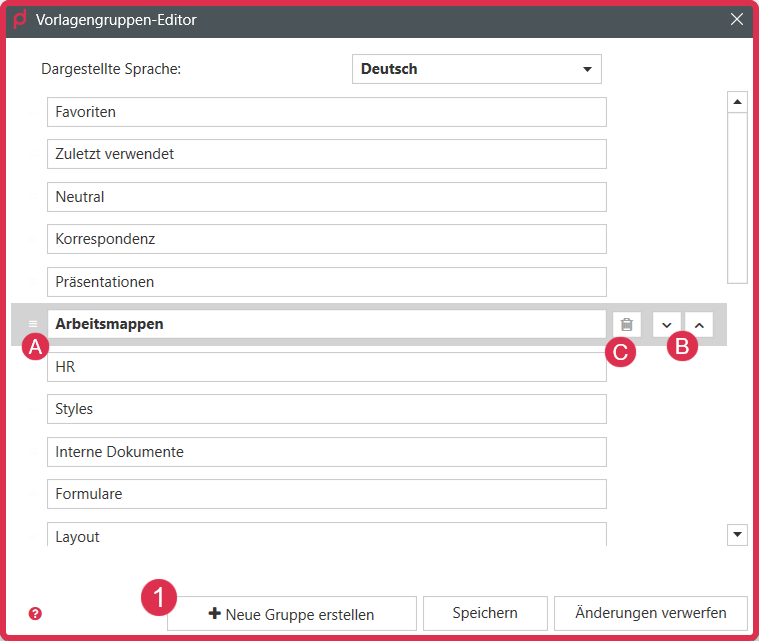Click the scrollbar down arrow
This screenshot has height=641, width=759.
click(737, 534)
